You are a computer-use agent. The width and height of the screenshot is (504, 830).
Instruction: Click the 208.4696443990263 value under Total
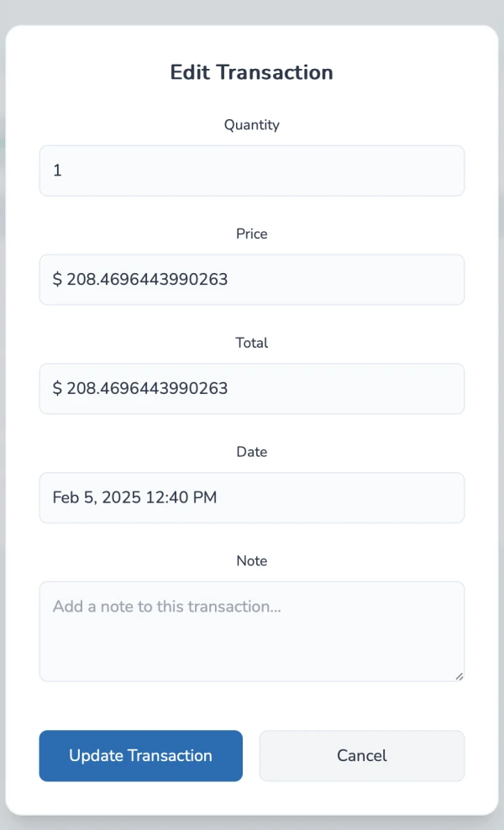pos(147,389)
